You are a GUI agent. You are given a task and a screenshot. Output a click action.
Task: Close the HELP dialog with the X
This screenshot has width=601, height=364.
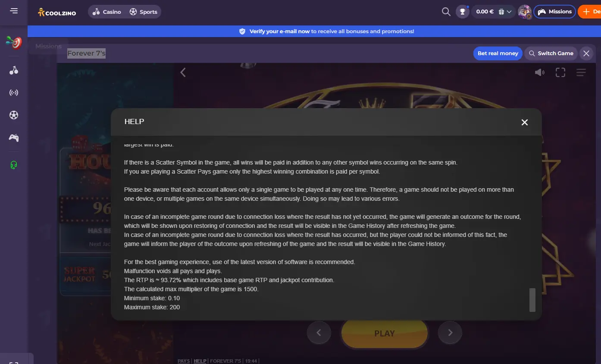[525, 122]
